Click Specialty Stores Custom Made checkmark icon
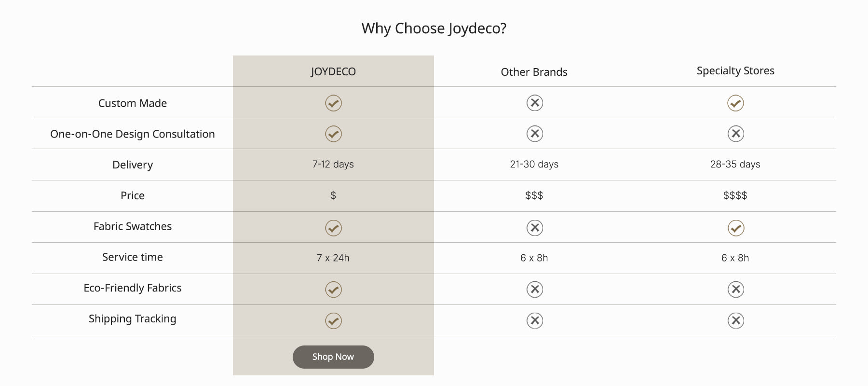The height and width of the screenshot is (386, 868). tap(735, 103)
